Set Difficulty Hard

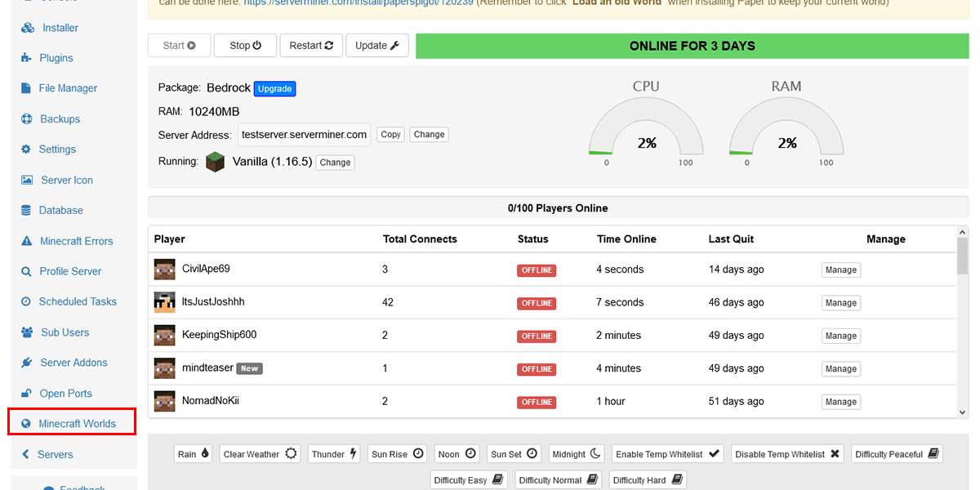pyautogui.click(x=648, y=480)
